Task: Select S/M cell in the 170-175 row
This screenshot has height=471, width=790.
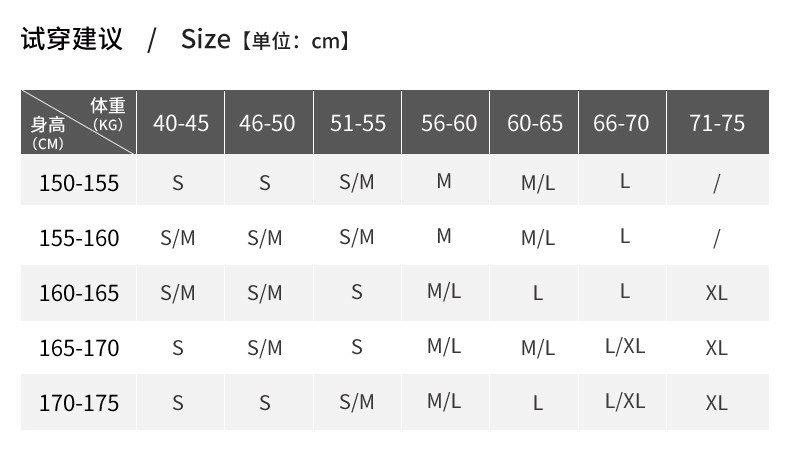Action: coord(357,402)
